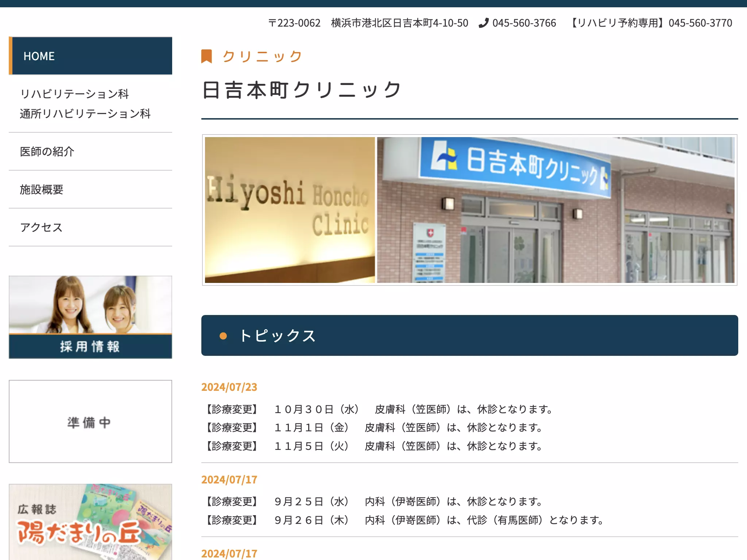Viewport: 747px width, 560px height.
Task: Open the HOME menu item
Action: [x=90, y=56]
